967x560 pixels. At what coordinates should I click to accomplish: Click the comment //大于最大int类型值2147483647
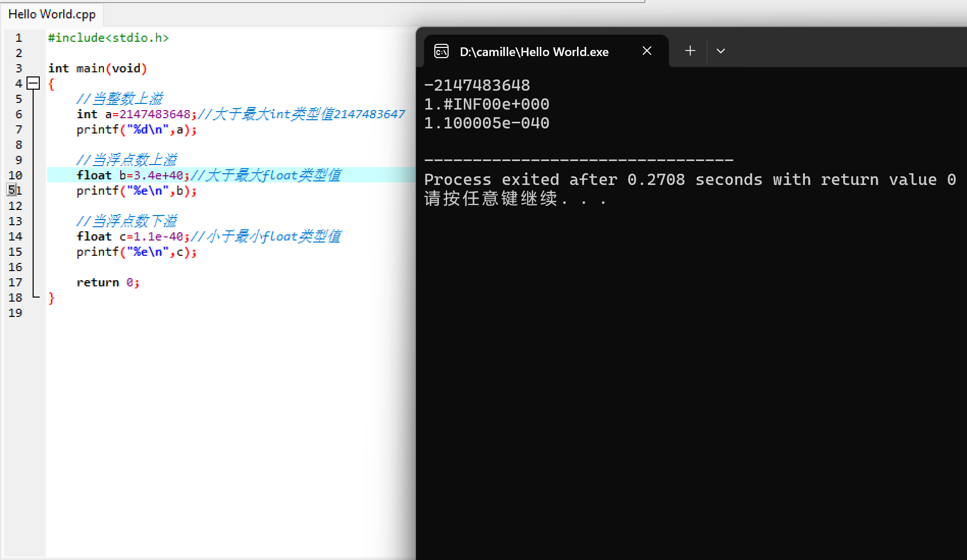(x=301, y=114)
